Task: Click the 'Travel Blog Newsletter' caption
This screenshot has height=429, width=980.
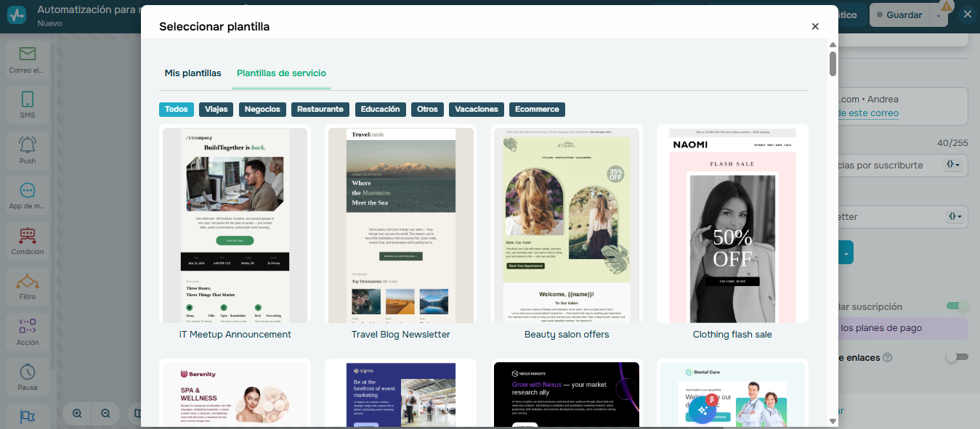Action: [401, 335]
